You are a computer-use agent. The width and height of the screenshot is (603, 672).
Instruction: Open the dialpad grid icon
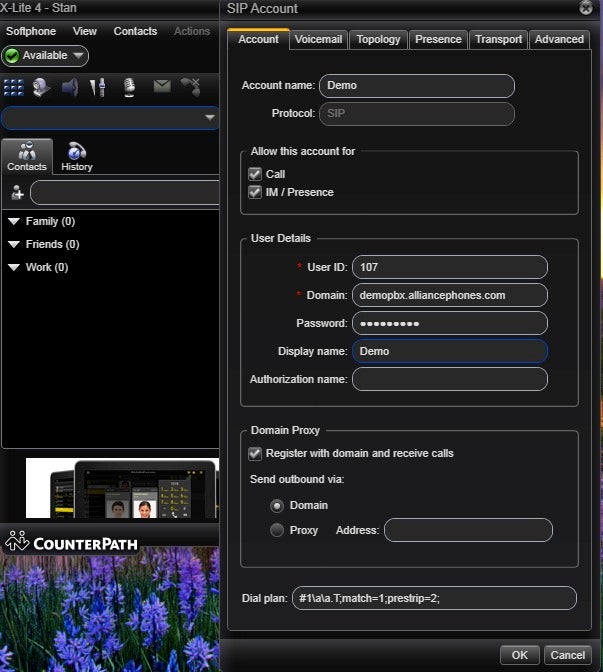(x=14, y=87)
